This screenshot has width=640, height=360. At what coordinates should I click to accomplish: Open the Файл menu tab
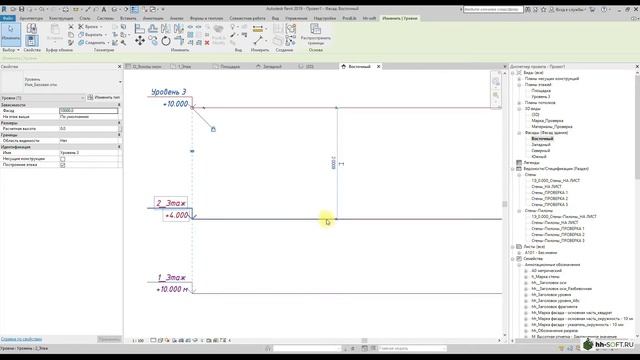[x=8, y=18]
